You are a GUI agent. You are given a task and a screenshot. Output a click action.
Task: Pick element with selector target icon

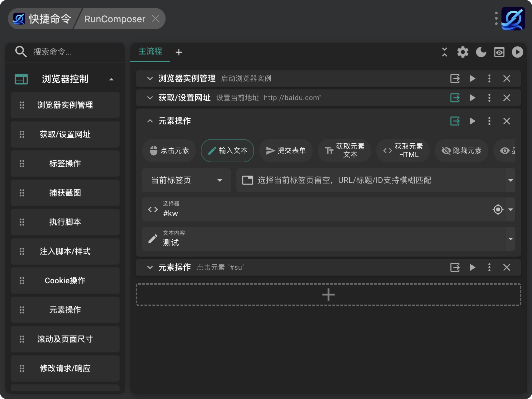pos(498,209)
